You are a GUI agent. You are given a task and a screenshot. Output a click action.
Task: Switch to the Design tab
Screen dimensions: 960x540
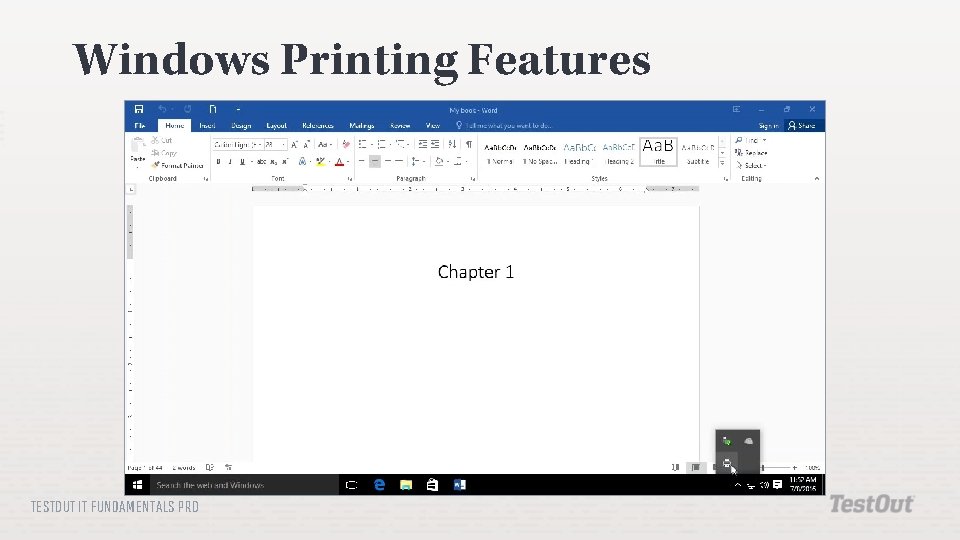[x=241, y=126]
